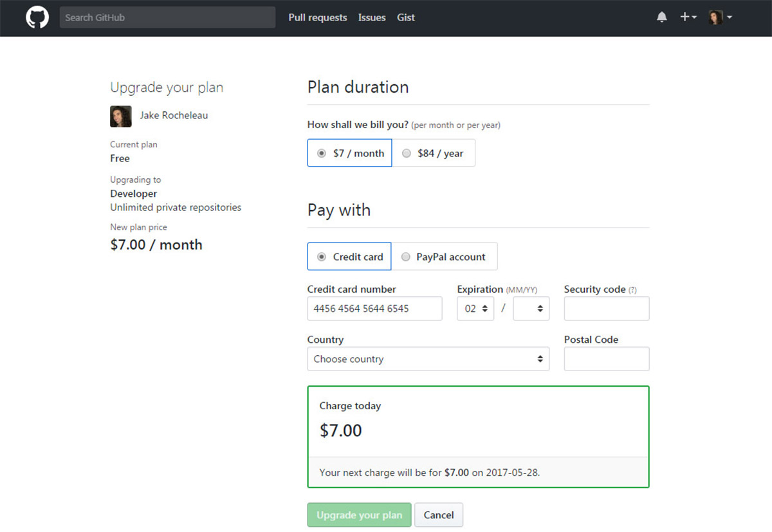This screenshot has height=532, width=772.
Task: Open the expiration year dropdown
Action: tap(531, 309)
